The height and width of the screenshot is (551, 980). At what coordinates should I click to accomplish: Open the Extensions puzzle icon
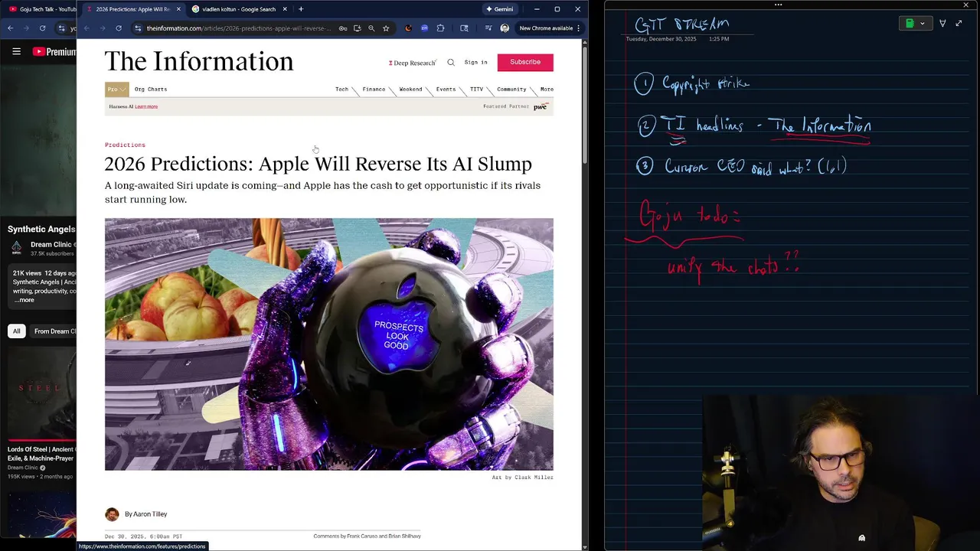[x=440, y=28]
